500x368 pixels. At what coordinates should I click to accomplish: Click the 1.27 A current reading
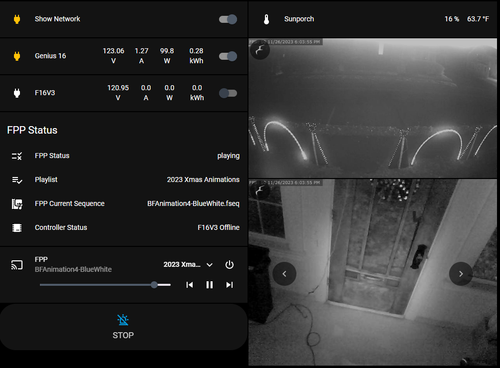[x=142, y=56]
